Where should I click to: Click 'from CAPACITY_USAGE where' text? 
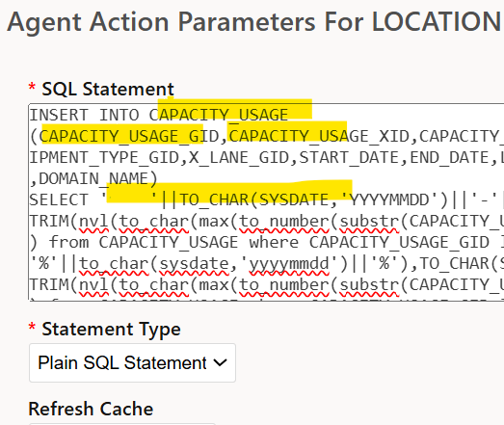(x=173, y=243)
